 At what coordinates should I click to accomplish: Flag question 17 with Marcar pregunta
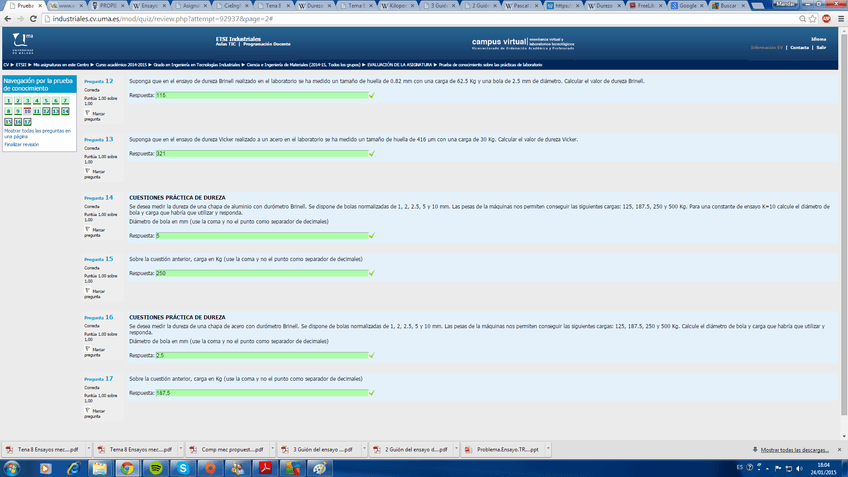95,413
